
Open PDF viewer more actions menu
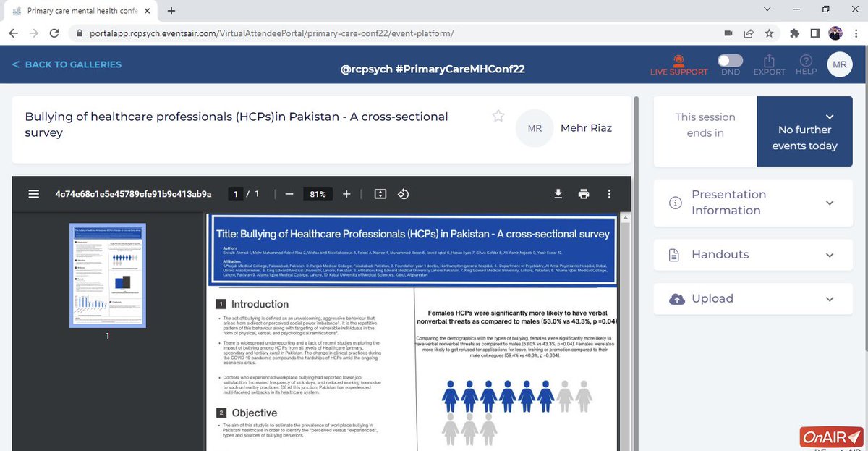(609, 194)
